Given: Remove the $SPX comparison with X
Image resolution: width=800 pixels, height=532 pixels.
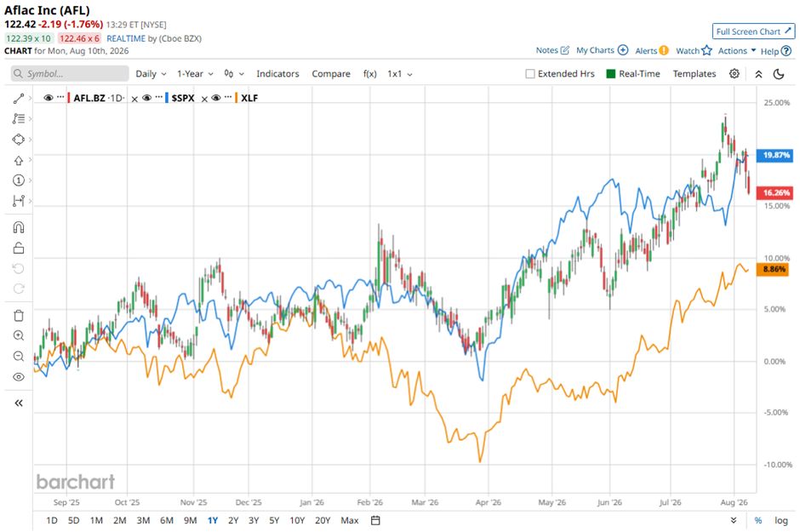Looking at the screenshot, I should pos(204,99).
